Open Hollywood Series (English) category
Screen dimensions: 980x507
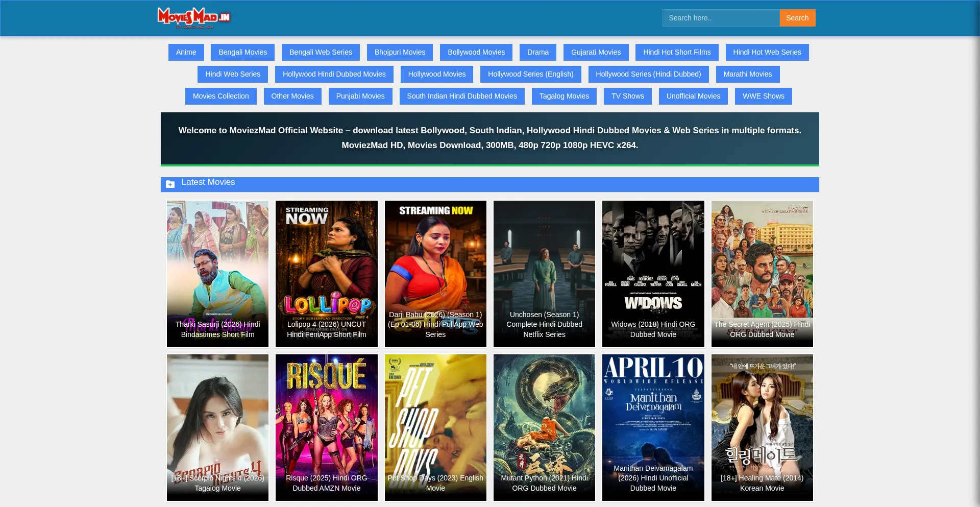tap(531, 74)
